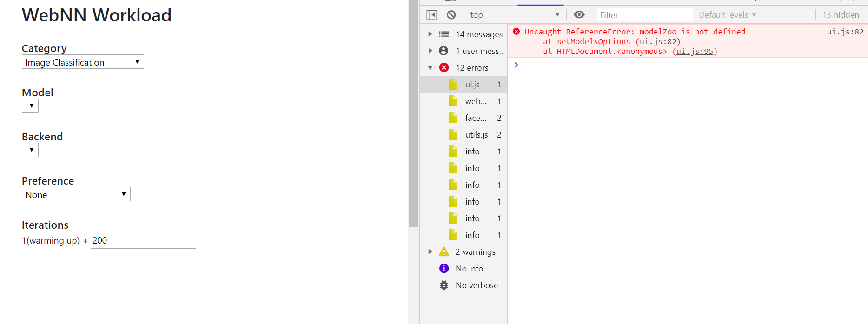Select the 13 hidden indicator
The height and width of the screenshot is (324, 868).
click(841, 15)
